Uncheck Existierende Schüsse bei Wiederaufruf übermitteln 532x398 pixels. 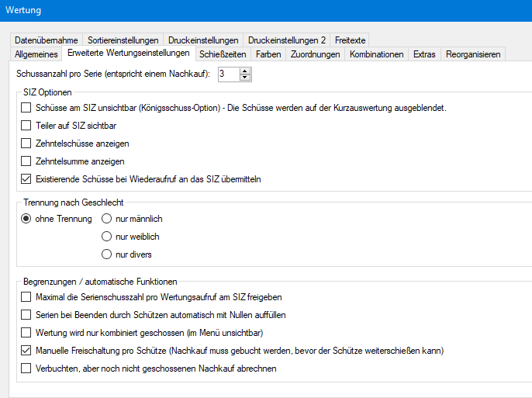pos(26,179)
